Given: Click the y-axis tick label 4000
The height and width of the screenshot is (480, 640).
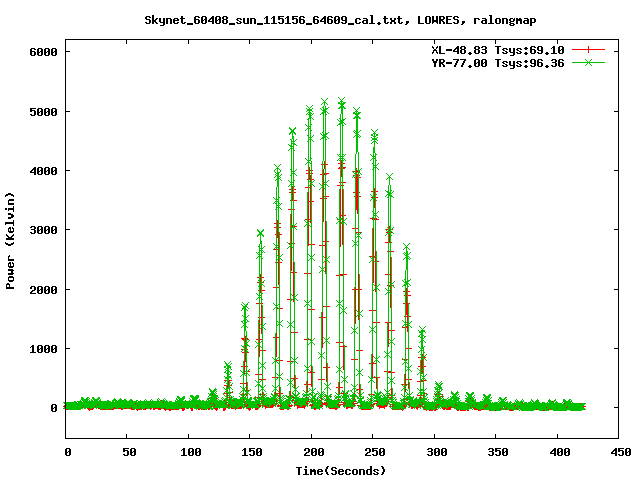Looking at the screenshot, I should (x=43, y=171).
